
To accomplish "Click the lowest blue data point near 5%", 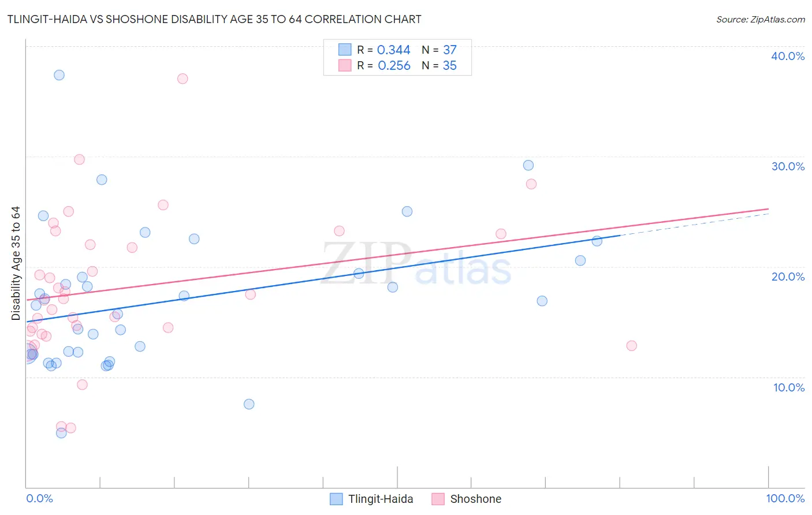I will click(x=61, y=433).
